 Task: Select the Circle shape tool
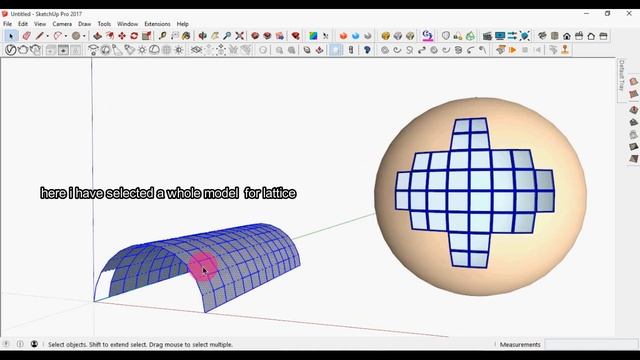point(76,36)
